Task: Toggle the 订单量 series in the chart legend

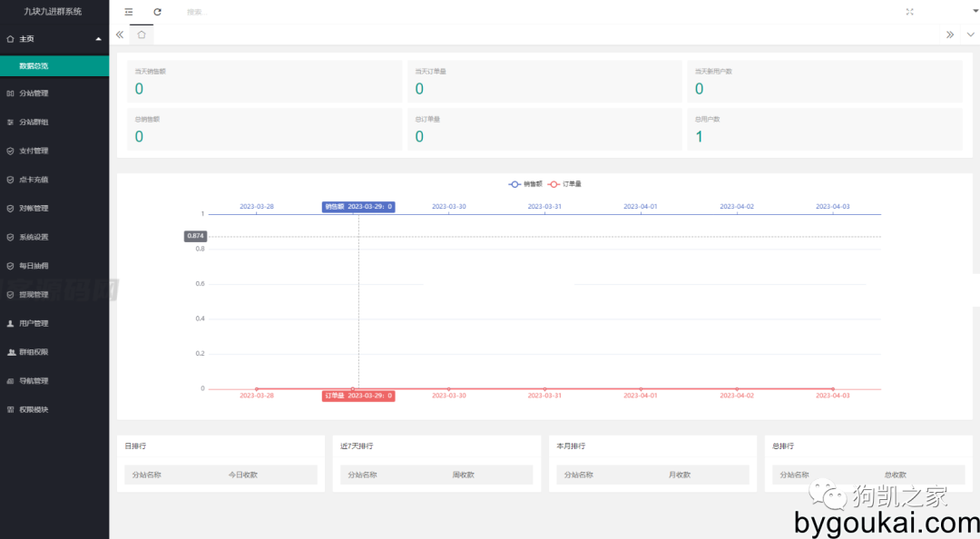Action: click(564, 183)
